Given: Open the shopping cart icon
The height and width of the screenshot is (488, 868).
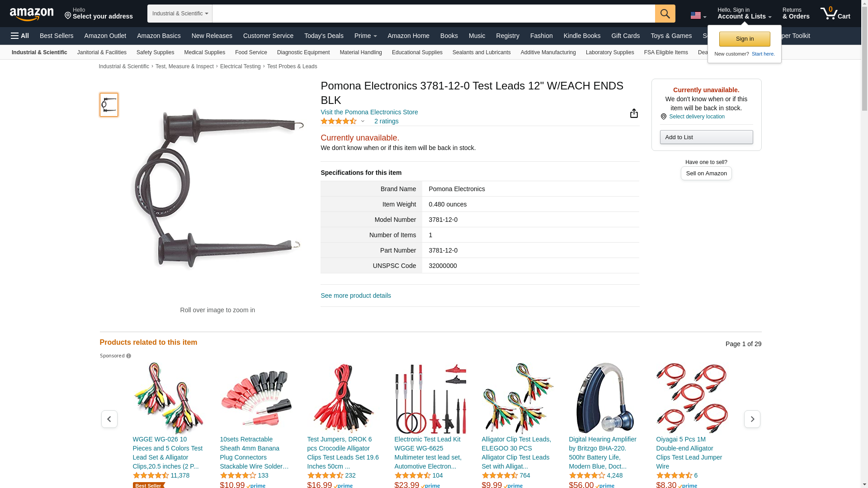Looking at the screenshot, I should (835, 14).
